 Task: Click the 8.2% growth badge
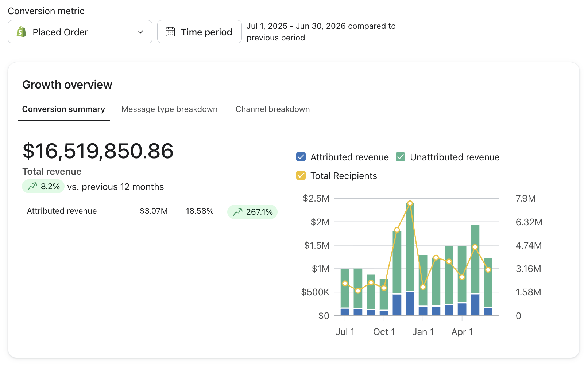click(x=43, y=186)
